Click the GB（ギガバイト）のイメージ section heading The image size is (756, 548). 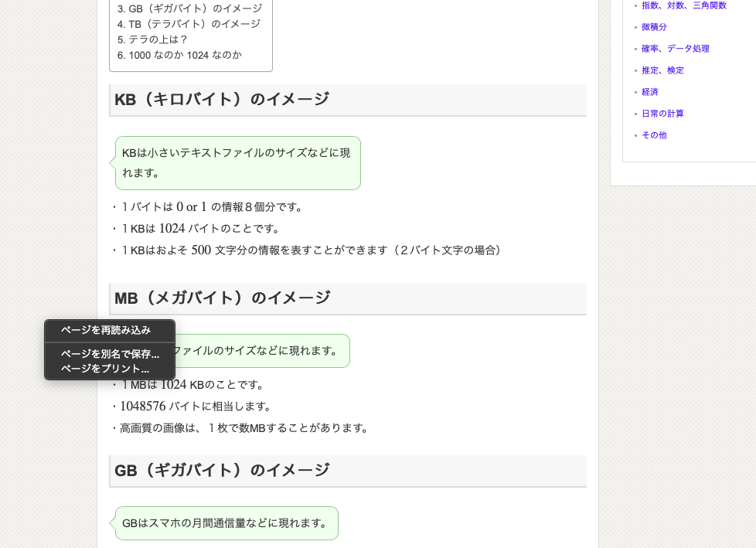[x=222, y=470]
